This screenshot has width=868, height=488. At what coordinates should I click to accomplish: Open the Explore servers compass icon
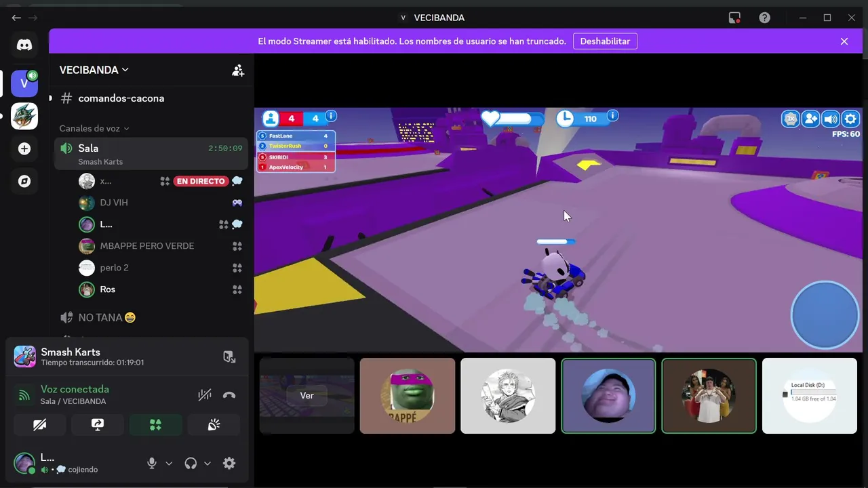[x=24, y=181]
